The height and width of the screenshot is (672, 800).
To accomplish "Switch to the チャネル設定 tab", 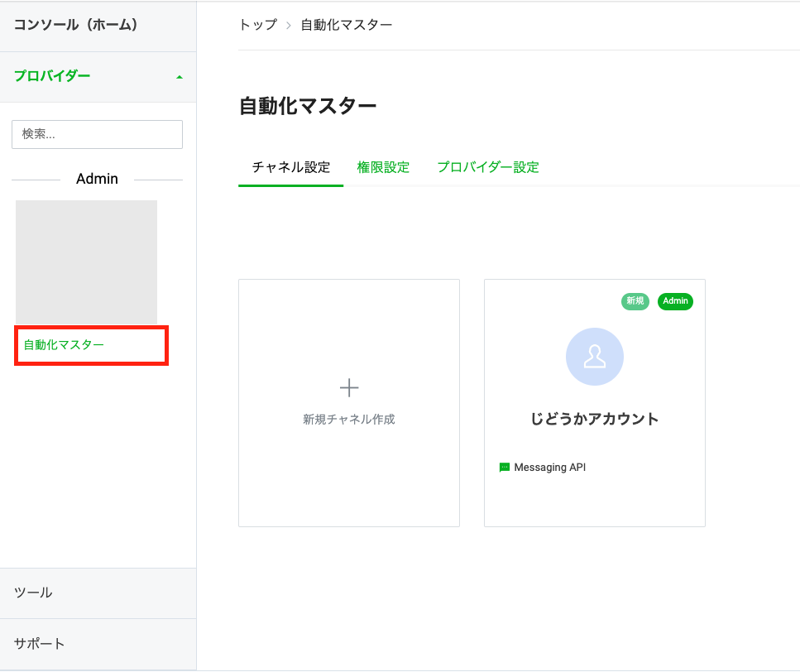I will (290, 167).
